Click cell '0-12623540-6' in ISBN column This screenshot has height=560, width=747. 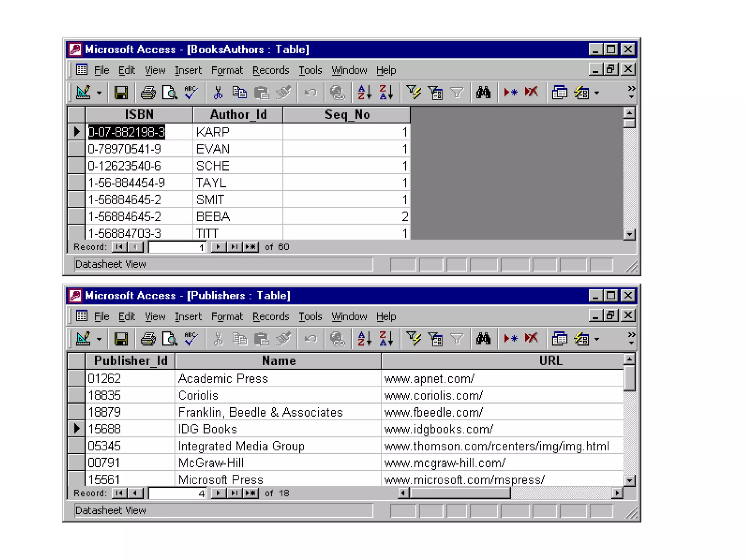[x=139, y=166]
